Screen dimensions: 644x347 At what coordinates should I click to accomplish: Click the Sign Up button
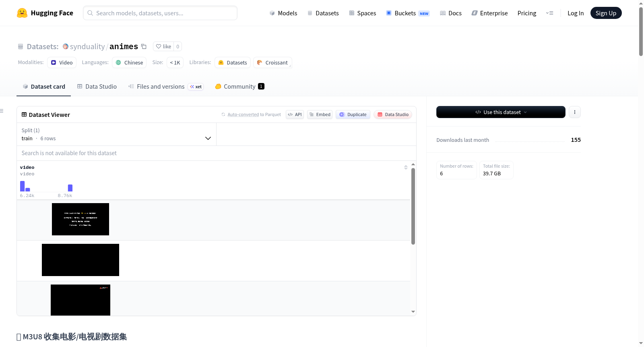coord(606,13)
